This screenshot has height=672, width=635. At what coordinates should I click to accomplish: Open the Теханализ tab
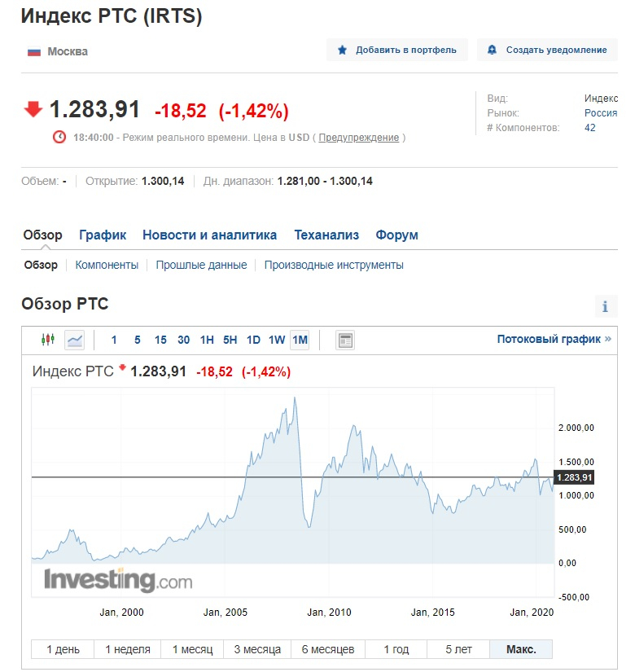point(326,235)
